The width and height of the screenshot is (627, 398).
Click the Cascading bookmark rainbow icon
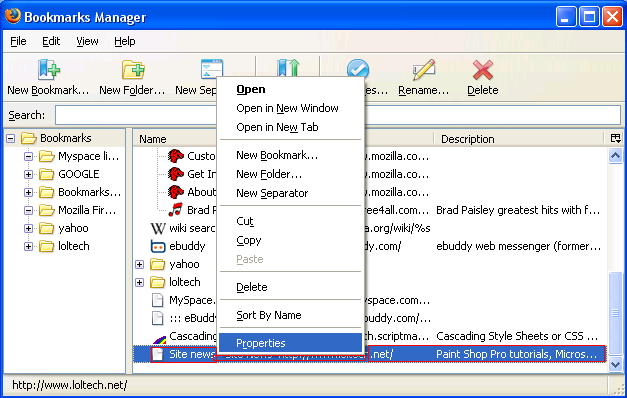160,339
